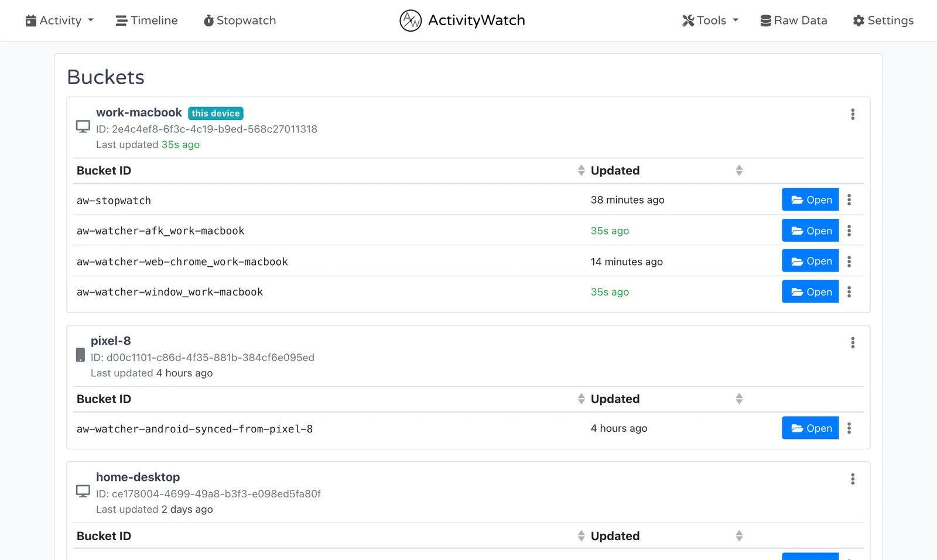The width and height of the screenshot is (937, 560).
Task: Open the aw-watcher-web-chrome_work-macbook bucket
Action: pyautogui.click(x=810, y=261)
